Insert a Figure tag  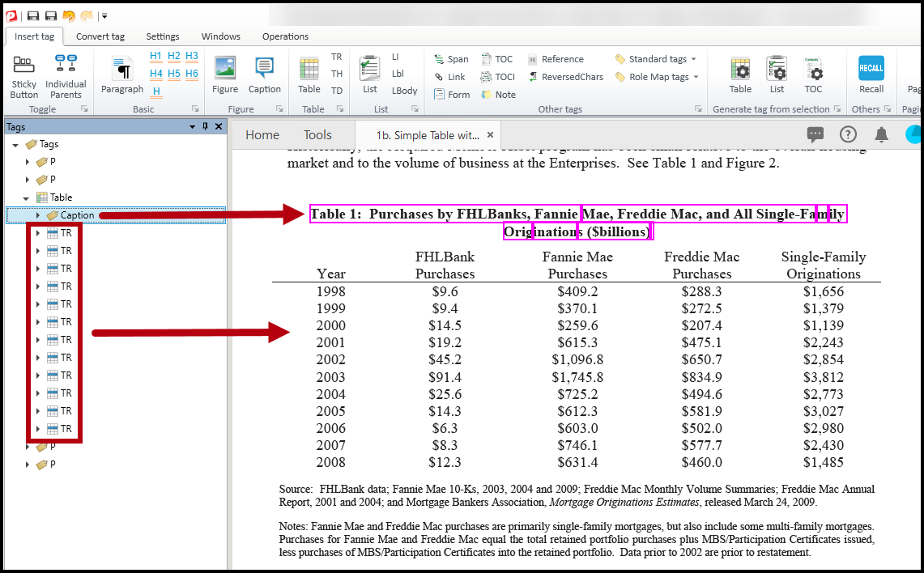click(225, 74)
